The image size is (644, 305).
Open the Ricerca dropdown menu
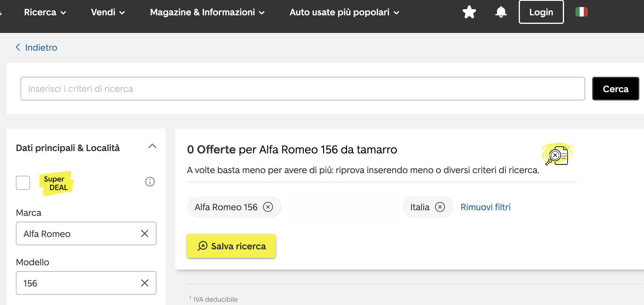[45, 12]
